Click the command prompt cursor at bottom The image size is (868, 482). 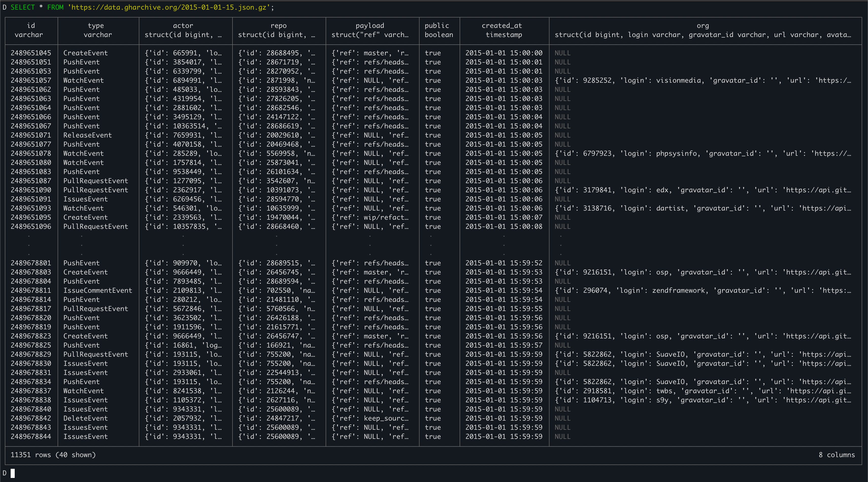tap(12, 473)
